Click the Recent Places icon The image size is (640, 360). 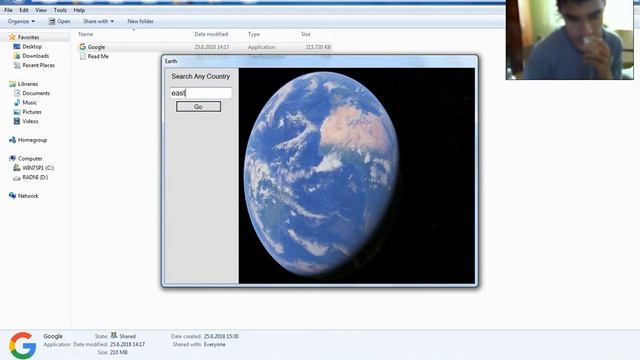[17, 65]
